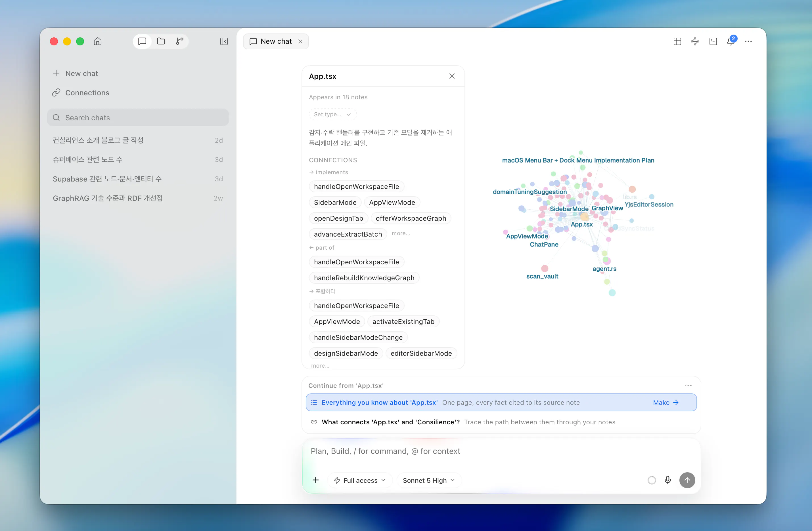Viewport: 812px width, 531px height.
Task: Open chat 'Supabase 관련 노드·문서·엔티티 수'
Action: pos(138,179)
